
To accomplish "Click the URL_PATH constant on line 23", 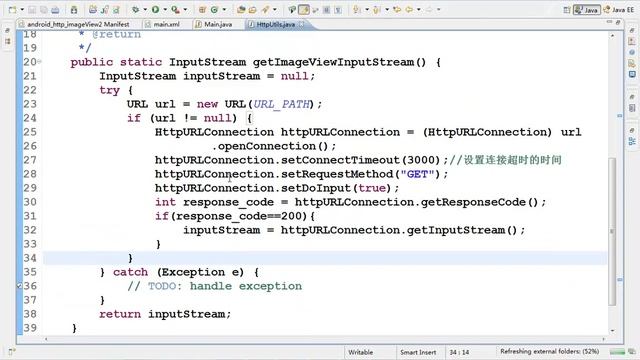I will coord(281,104).
